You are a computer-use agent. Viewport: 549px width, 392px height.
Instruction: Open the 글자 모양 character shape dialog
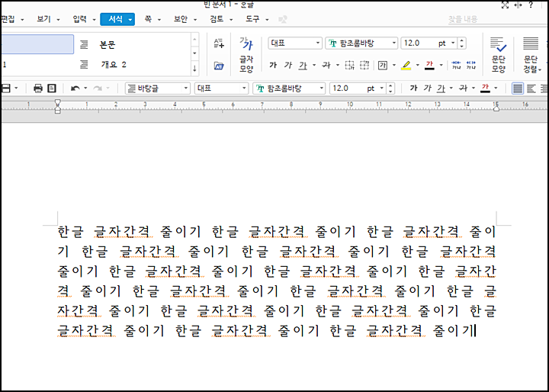coord(246,54)
